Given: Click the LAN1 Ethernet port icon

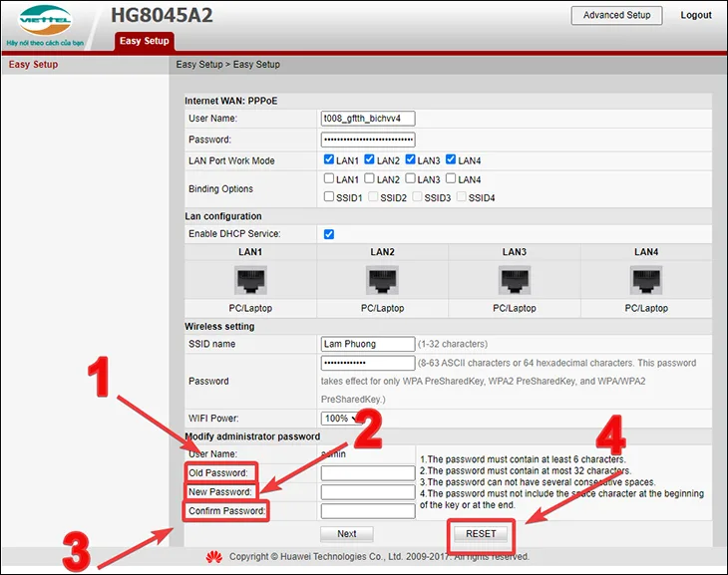Looking at the screenshot, I should pos(250,280).
